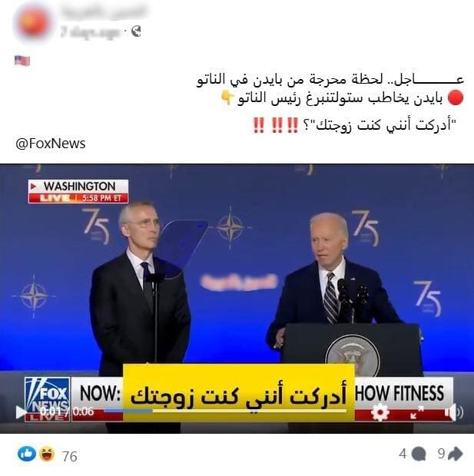Open the blurred page name link

coord(104,12)
